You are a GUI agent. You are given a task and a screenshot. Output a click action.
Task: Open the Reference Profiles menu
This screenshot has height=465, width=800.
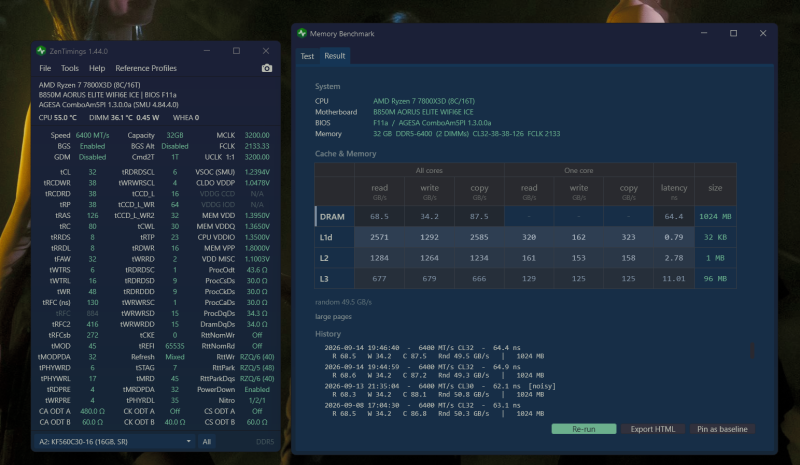coord(146,68)
